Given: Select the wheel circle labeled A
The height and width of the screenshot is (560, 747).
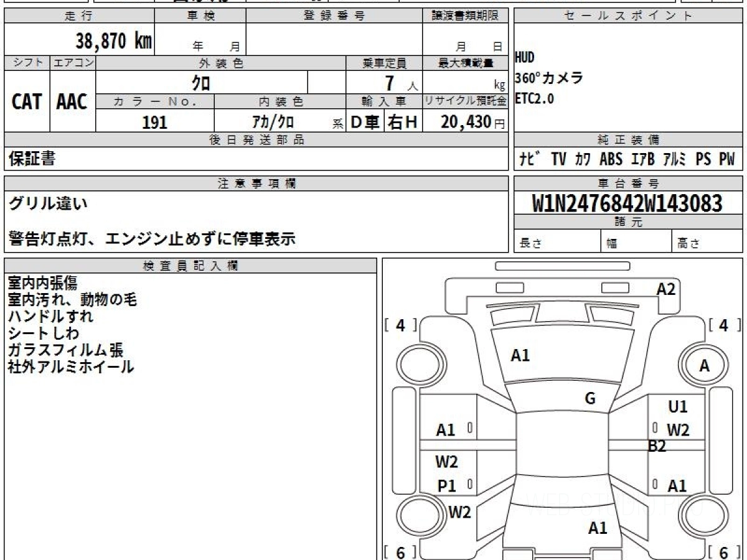Looking at the screenshot, I should (x=704, y=366).
